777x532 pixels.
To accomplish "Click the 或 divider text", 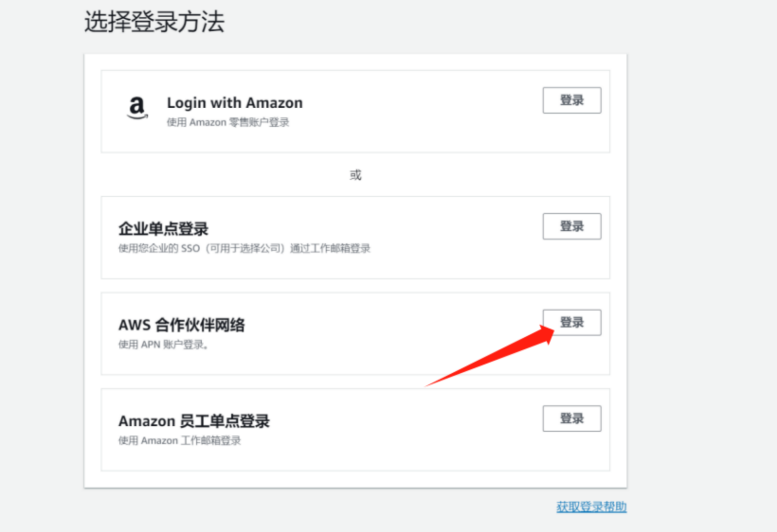I will pyautogui.click(x=355, y=175).
